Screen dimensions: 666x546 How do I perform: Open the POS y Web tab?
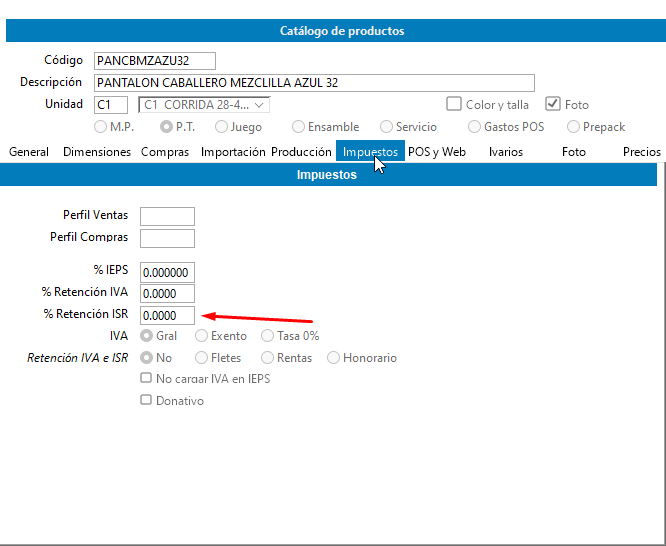pyautogui.click(x=437, y=152)
